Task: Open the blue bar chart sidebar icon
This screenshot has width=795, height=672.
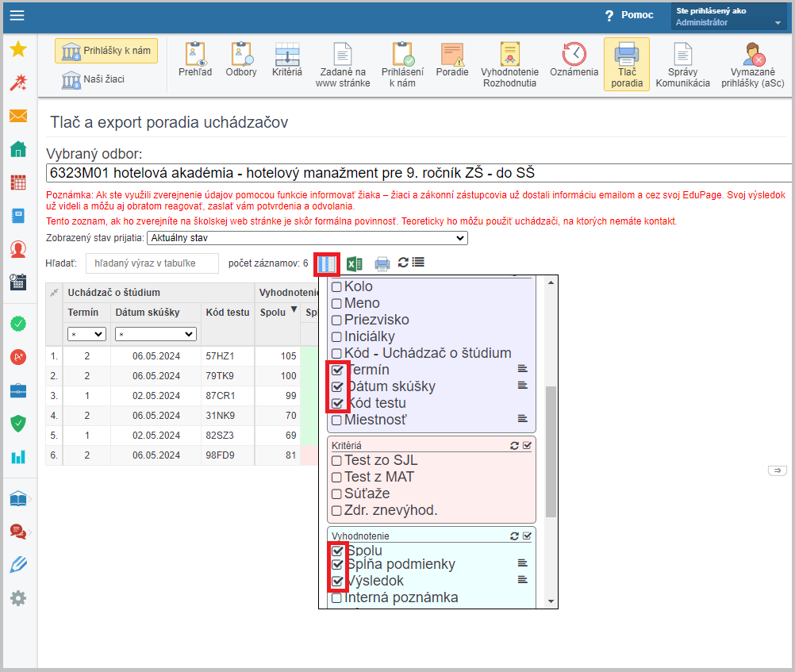Action: [x=18, y=457]
